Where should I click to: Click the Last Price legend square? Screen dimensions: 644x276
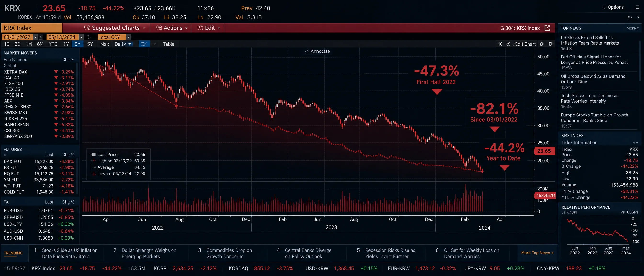click(94, 155)
